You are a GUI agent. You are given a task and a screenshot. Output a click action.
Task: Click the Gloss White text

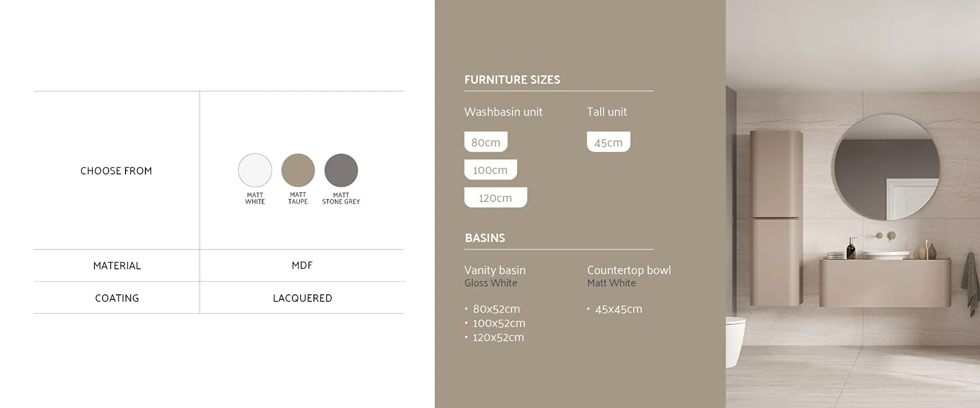click(491, 283)
